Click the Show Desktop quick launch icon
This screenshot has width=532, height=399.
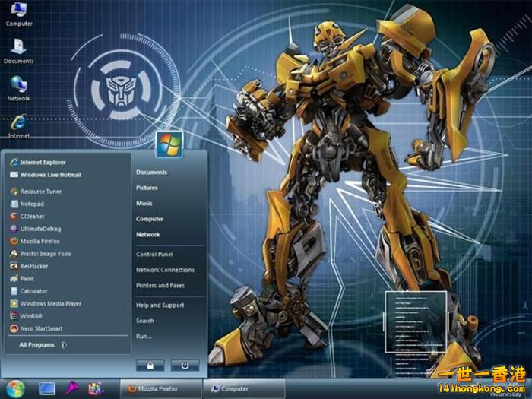tap(47, 389)
